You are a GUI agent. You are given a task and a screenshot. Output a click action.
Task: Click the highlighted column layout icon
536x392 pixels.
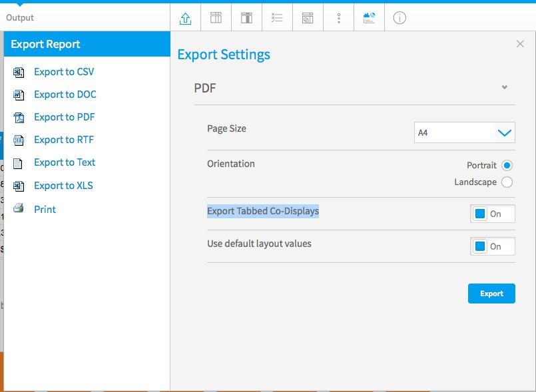[246, 18]
